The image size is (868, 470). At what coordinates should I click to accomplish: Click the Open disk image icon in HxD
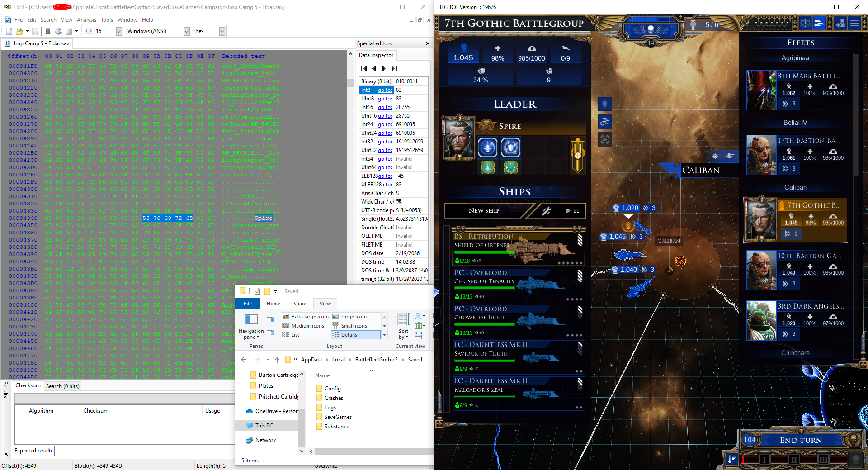(69, 31)
